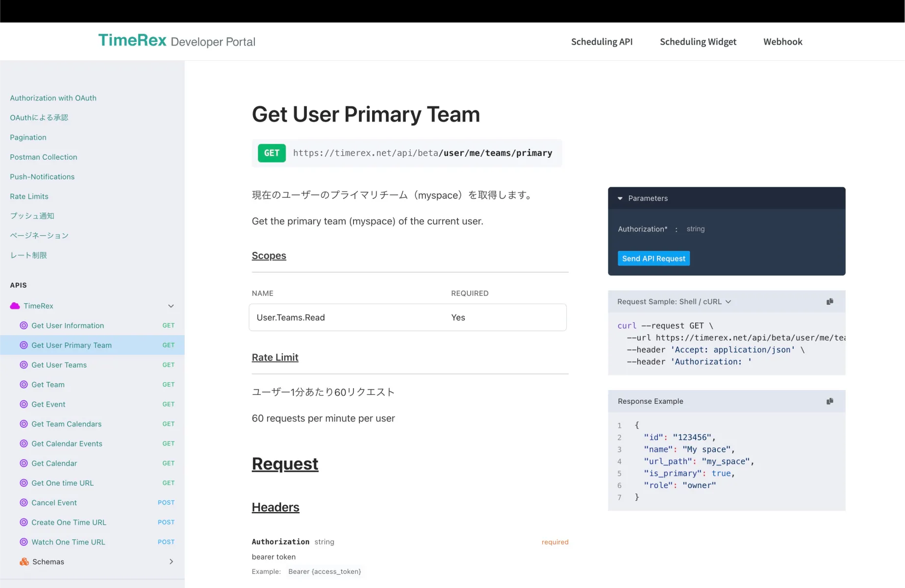905x588 pixels.
Task: Click the Cancel Event endpoint icon
Action: [x=24, y=502]
